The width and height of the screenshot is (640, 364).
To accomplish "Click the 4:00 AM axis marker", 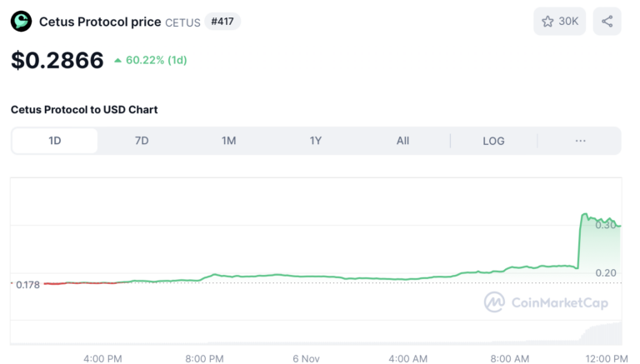I will pyautogui.click(x=408, y=358).
